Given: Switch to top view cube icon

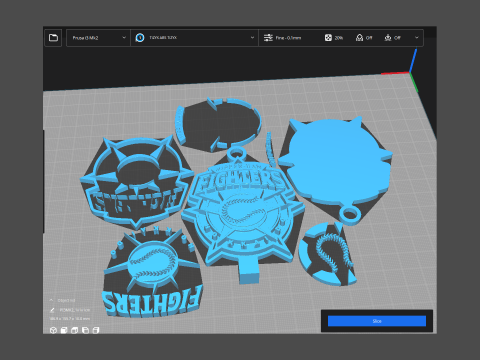Looking at the screenshot, I should tap(75, 330).
